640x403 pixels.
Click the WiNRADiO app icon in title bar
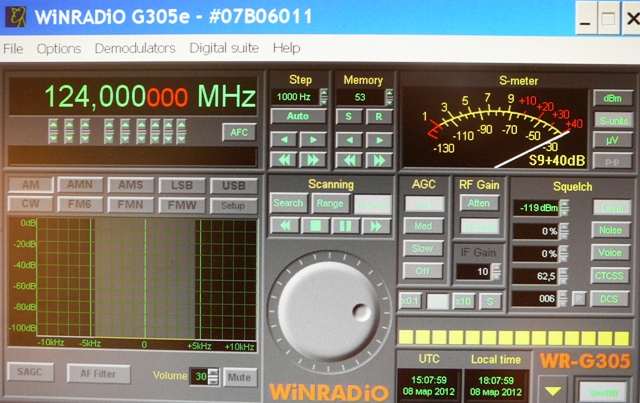coord(16,17)
